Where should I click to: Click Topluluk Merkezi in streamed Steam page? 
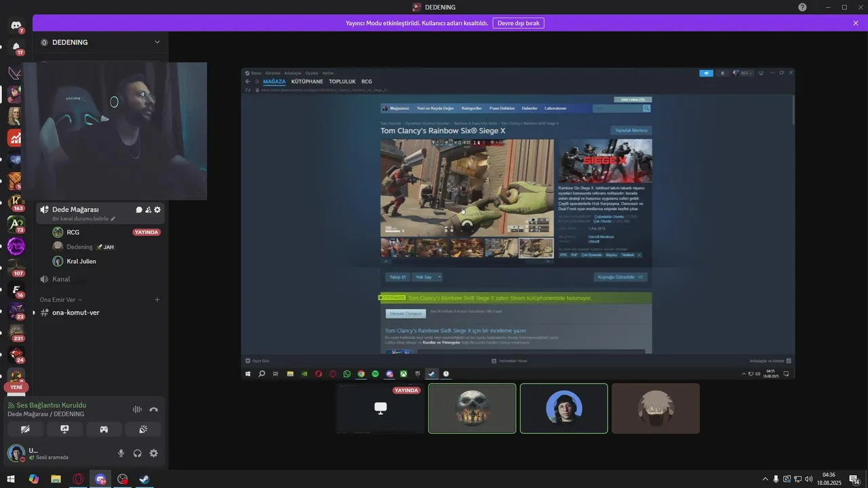coord(631,130)
